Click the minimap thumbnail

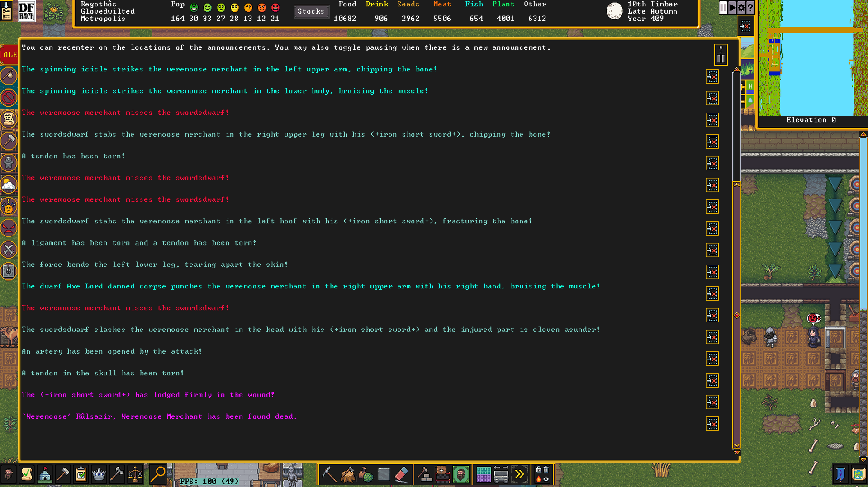click(x=813, y=58)
